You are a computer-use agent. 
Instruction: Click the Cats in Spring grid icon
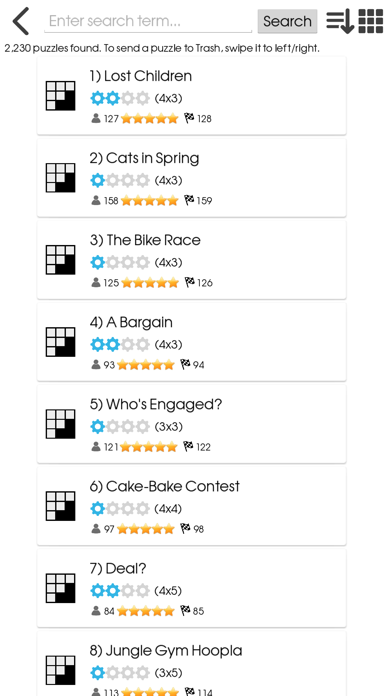pyautogui.click(x=60, y=178)
